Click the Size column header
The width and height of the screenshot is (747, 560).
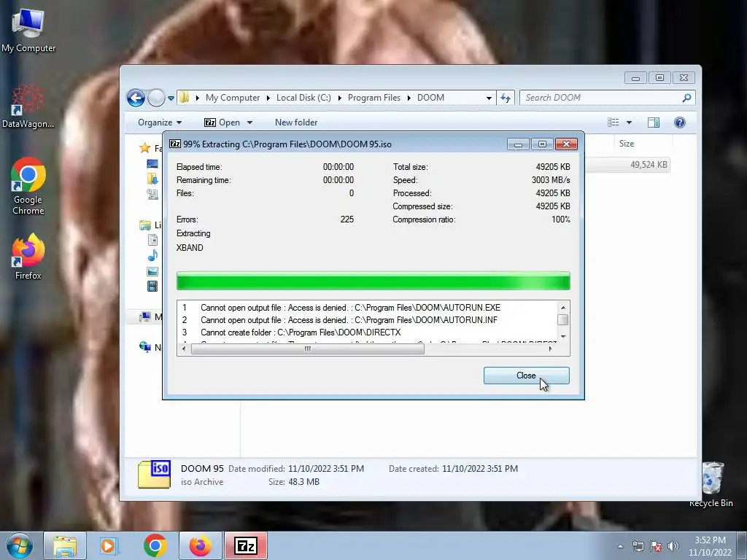coord(627,144)
